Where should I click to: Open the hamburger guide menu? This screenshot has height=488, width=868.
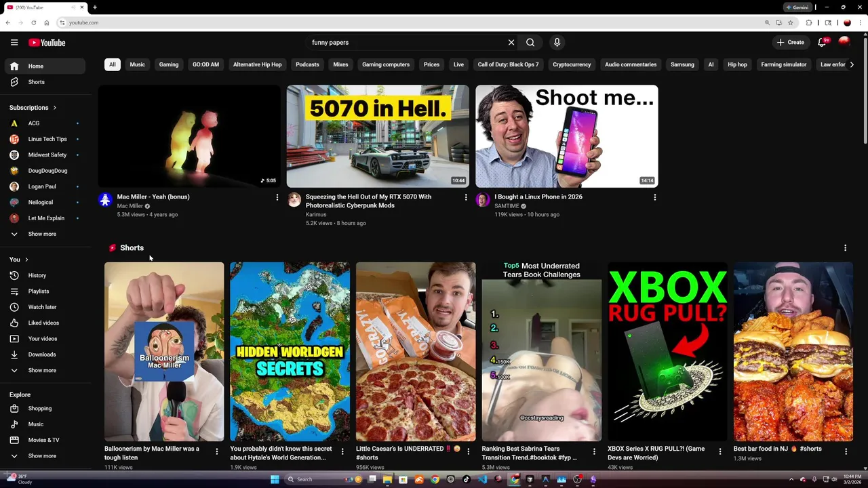point(14,43)
